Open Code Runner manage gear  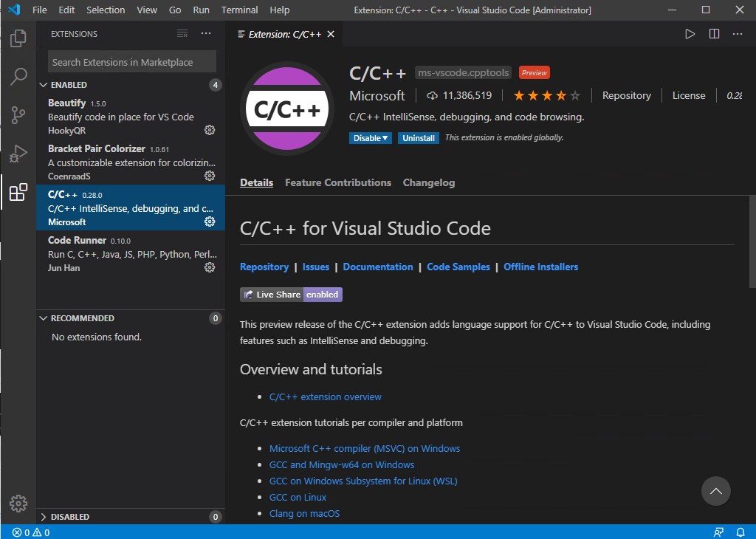coord(209,267)
